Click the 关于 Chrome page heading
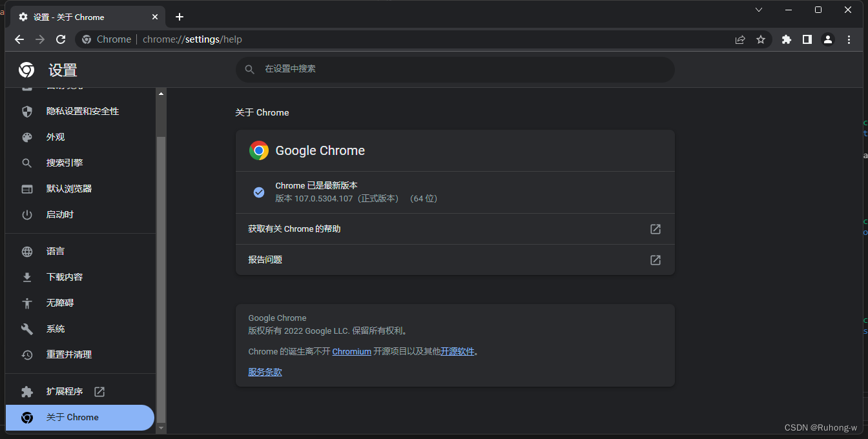Viewport: 868px width, 439px height. tap(262, 112)
